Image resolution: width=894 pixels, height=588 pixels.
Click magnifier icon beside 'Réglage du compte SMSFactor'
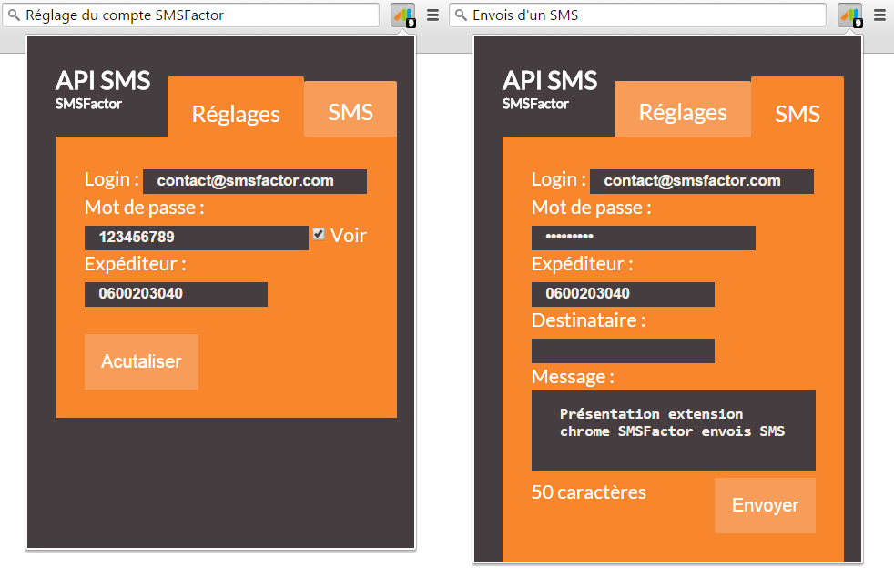pyautogui.click(x=14, y=15)
